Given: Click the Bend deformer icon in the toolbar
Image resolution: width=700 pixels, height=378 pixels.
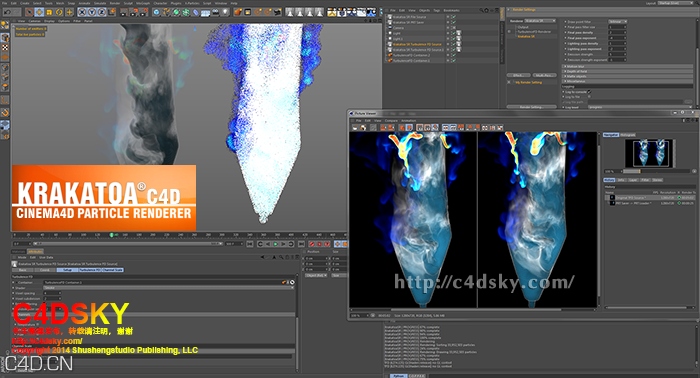Looking at the screenshot, I should [196, 12].
